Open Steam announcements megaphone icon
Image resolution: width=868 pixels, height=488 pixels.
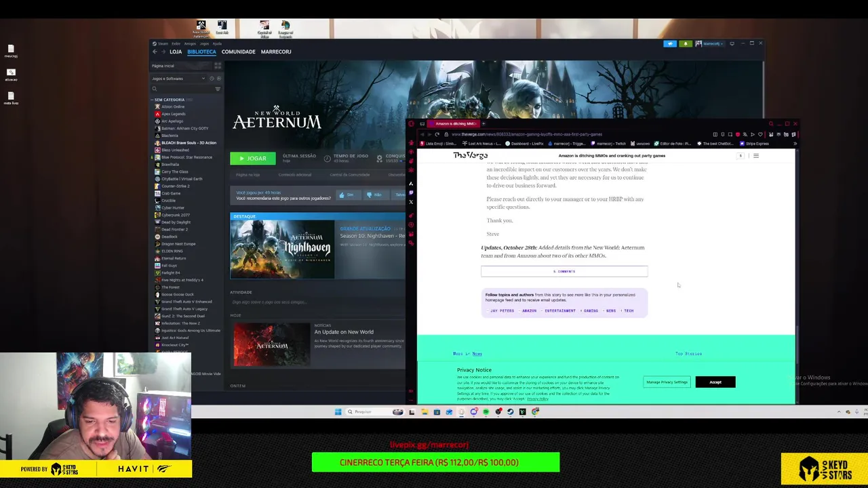pos(670,43)
